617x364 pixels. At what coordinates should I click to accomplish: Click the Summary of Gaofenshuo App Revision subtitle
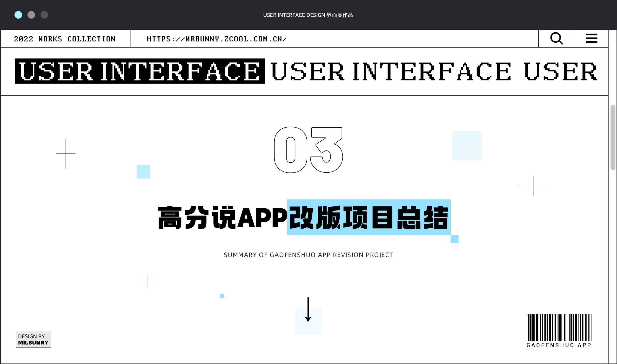(x=308, y=255)
